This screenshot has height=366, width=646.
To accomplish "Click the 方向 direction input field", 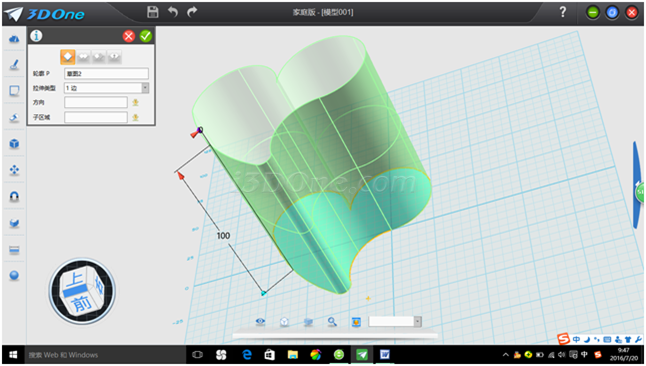I will [x=96, y=102].
